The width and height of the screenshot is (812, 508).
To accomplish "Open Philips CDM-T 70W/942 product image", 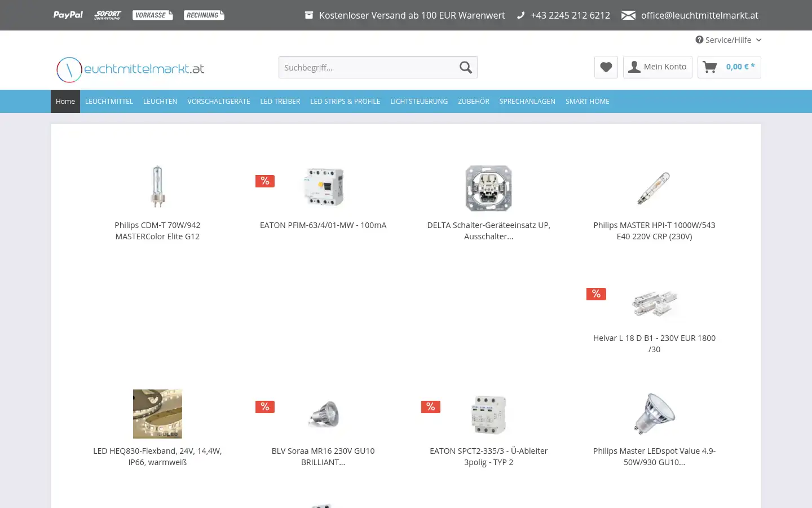I will coord(157,186).
